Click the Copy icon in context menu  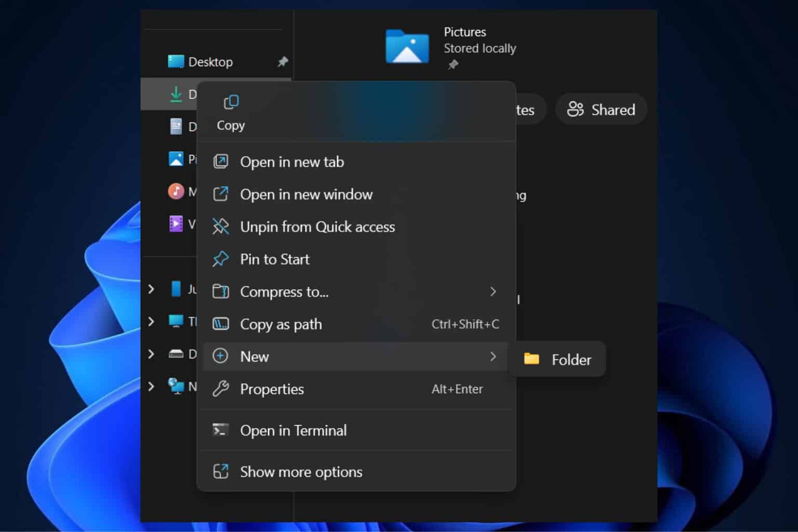(231, 102)
